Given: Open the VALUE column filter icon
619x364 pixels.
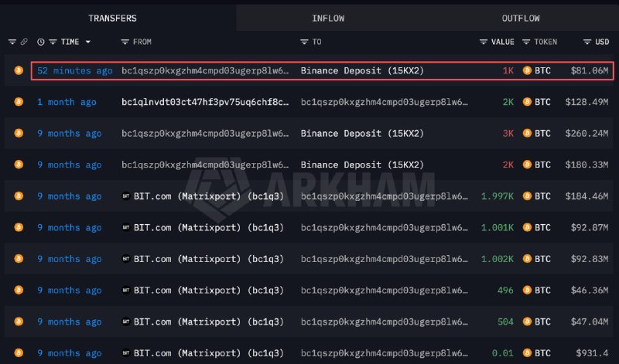Looking at the screenshot, I should (x=483, y=42).
